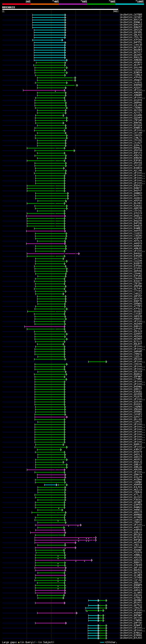Open hit UniRef100_B4FP51

coord(131,42)
